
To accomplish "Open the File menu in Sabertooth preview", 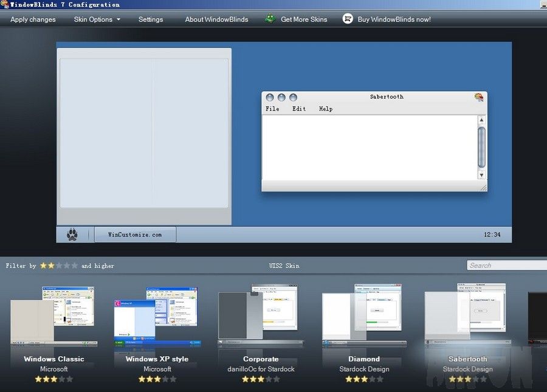I will click(272, 109).
